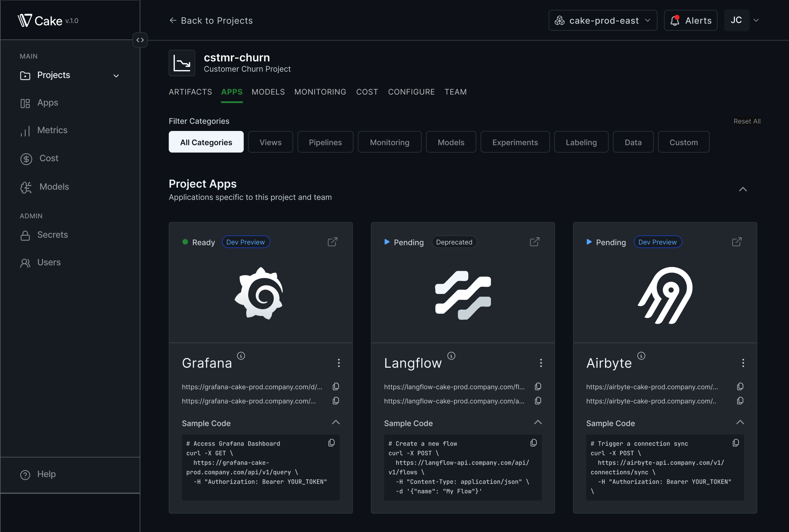
Task: Collapse the Project Apps section
Action: point(743,189)
